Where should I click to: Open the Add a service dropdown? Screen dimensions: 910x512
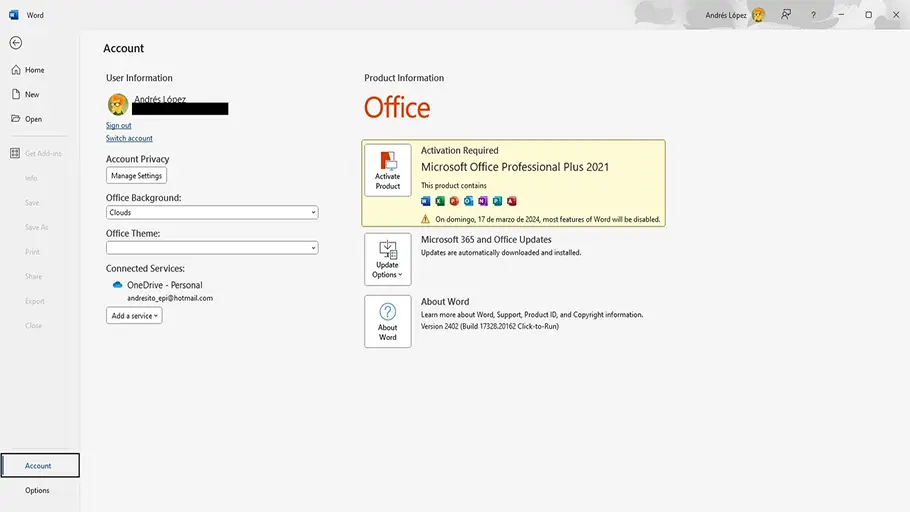click(x=134, y=315)
